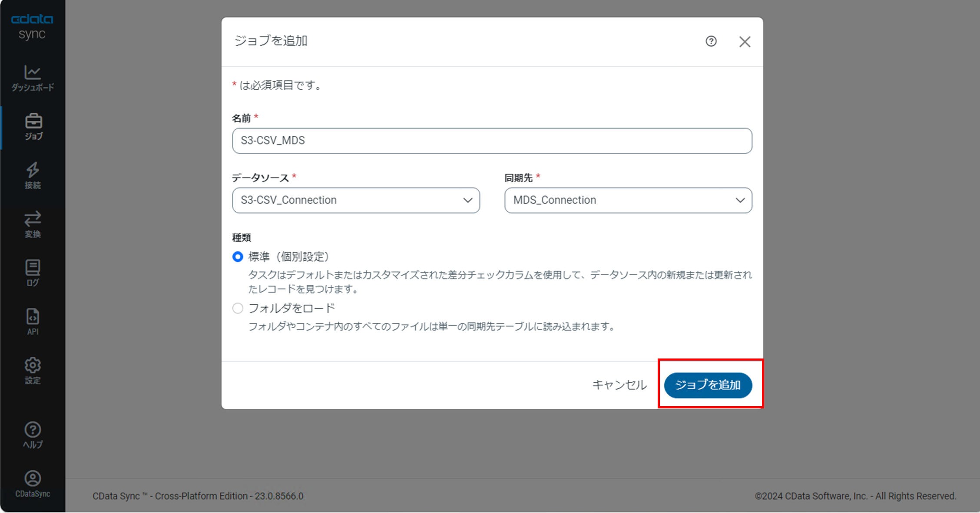980x513 pixels.
Task: Expand the データソース dropdown S3-CSV_Connection
Action: coord(356,200)
